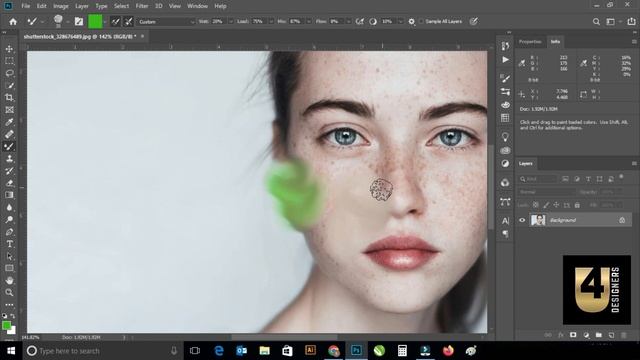Image resolution: width=640 pixels, height=360 pixels.
Task: Select the Dodge tool
Action: click(9, 220)
